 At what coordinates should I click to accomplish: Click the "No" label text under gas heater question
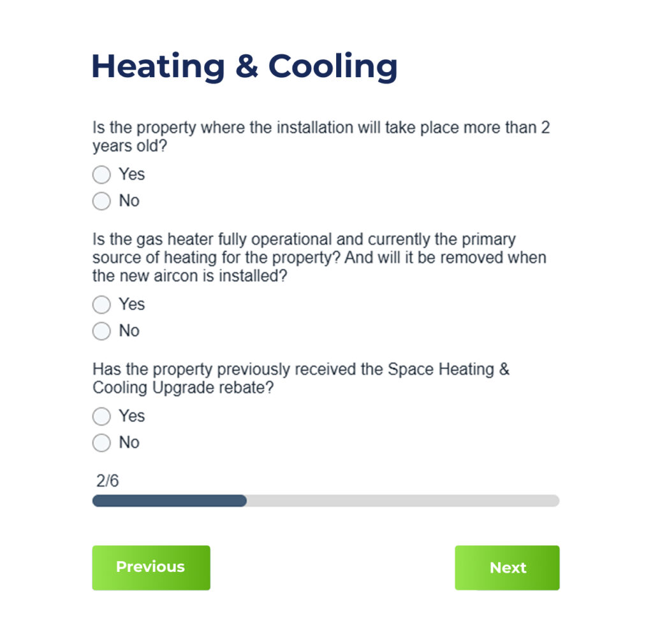(x=129, y=331)
